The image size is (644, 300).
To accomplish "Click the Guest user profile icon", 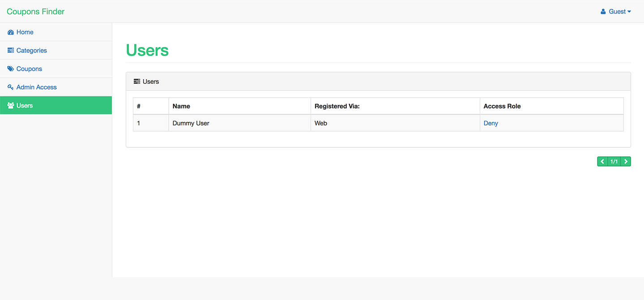I will pyautogui.click(x=603, y=12).
